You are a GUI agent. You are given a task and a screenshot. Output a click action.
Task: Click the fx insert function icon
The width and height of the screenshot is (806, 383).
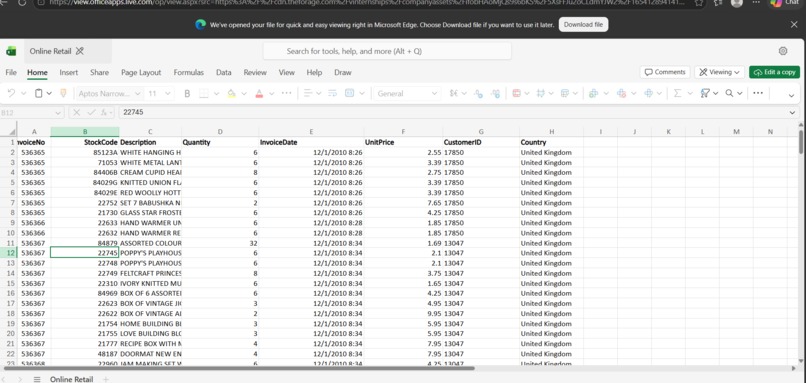coord(104,112)
